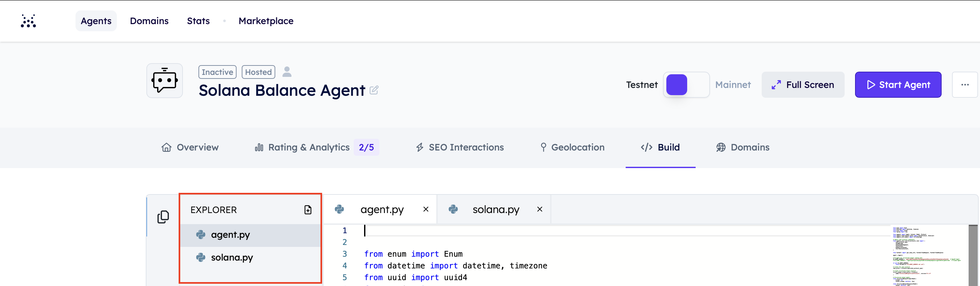Select solana.py in Explorer
This screenshot has width=980, height=286.
(x=250, y=258)
